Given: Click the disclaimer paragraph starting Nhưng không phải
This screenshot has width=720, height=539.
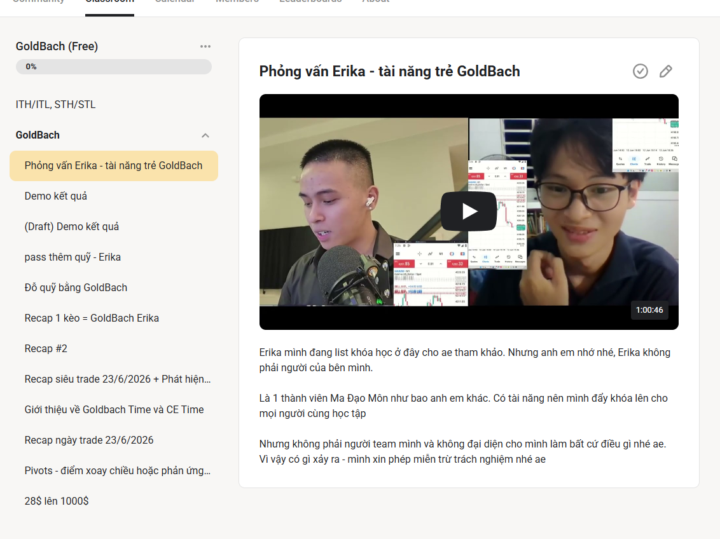Looking at the screenshot, I should click(x=462, y=451).
